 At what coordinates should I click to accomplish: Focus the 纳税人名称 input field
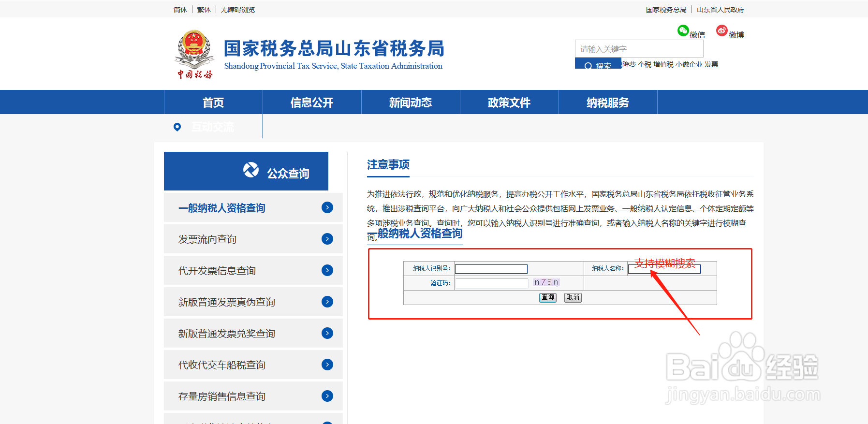coord(664,269)
